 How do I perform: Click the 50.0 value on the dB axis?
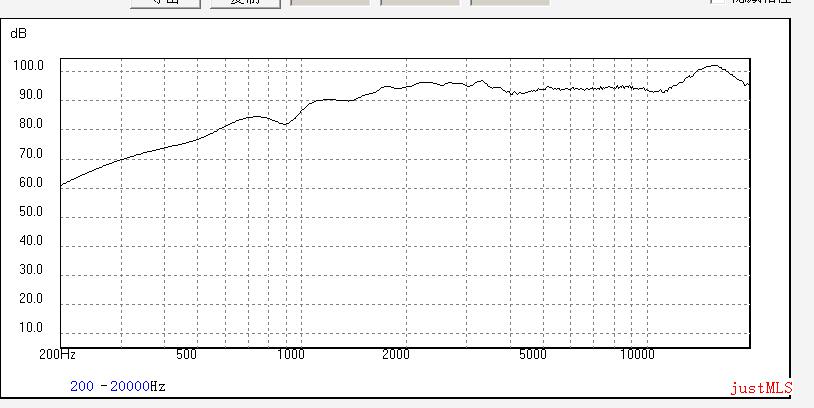pyautogui.click(x=32, y=212)
